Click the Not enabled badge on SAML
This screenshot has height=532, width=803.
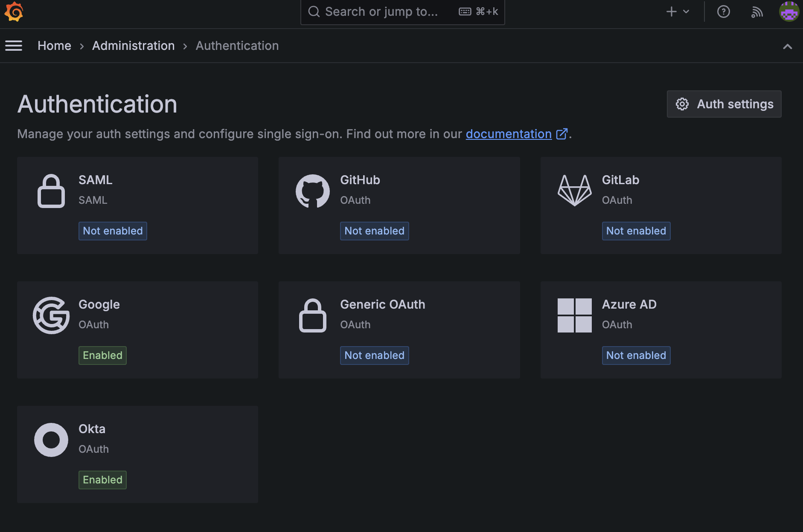pyautogui.click(x=113, y=231)
